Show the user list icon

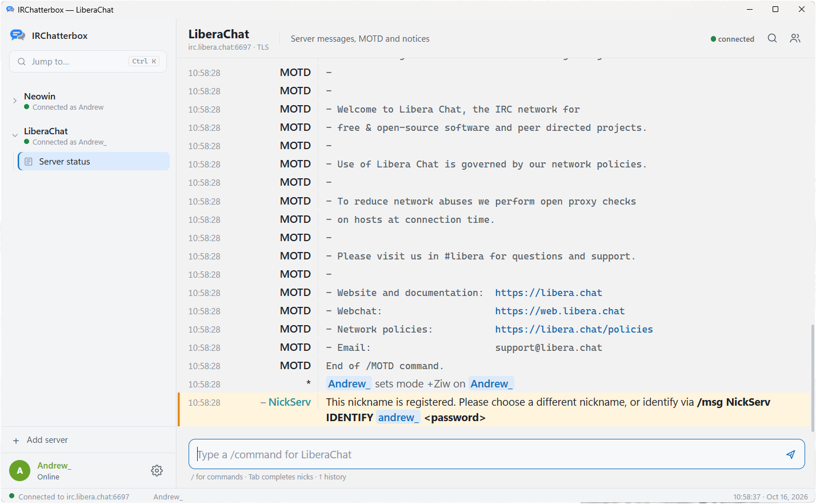click(x=795, y=38)
